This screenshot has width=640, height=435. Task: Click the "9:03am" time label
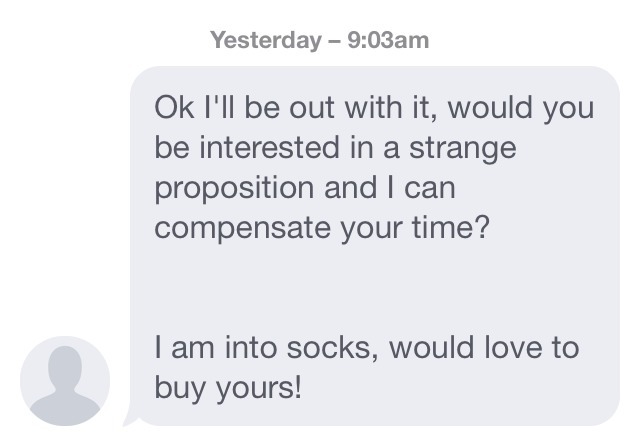point(388,40)
